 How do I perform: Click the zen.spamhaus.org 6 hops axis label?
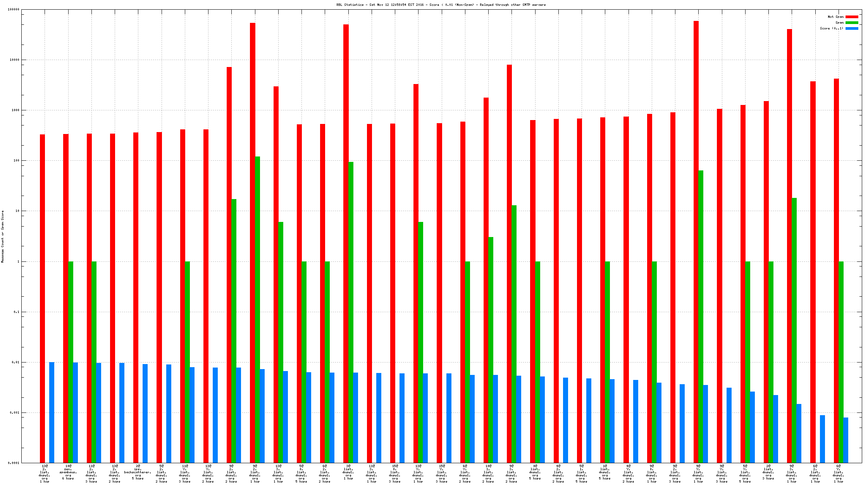point(68,472)
